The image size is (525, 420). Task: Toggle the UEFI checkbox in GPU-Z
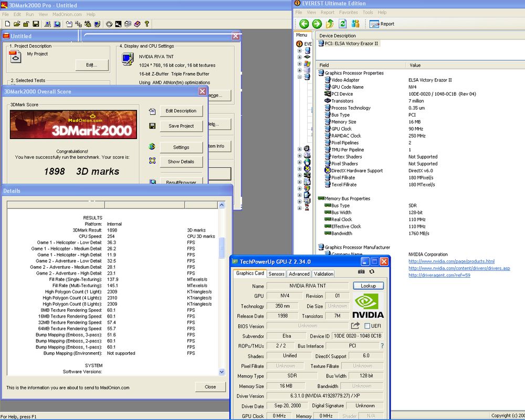coord(367,326)
